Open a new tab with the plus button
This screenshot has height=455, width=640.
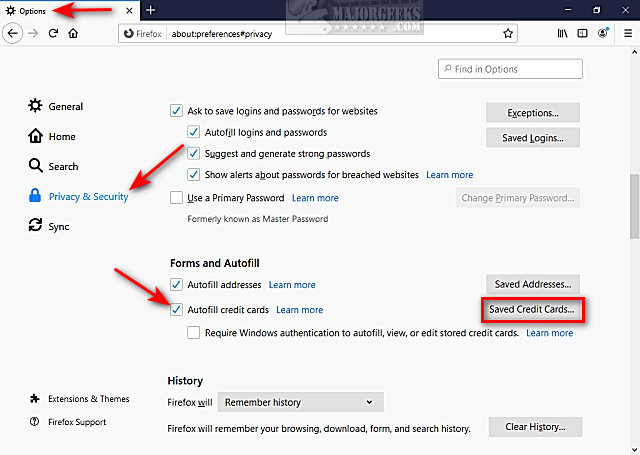(x=151, y=10)
